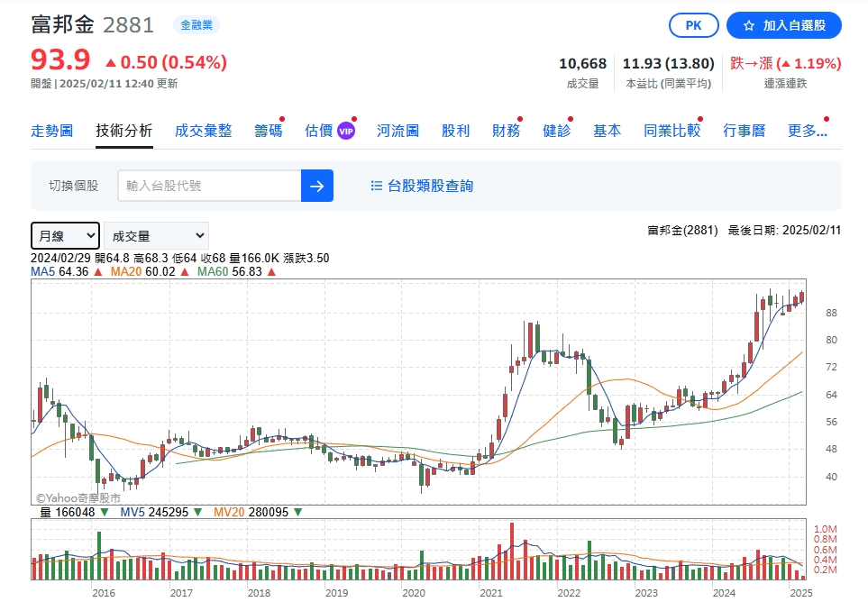
Task: Click the 2021 label on time axis
Action: [491, 593]
